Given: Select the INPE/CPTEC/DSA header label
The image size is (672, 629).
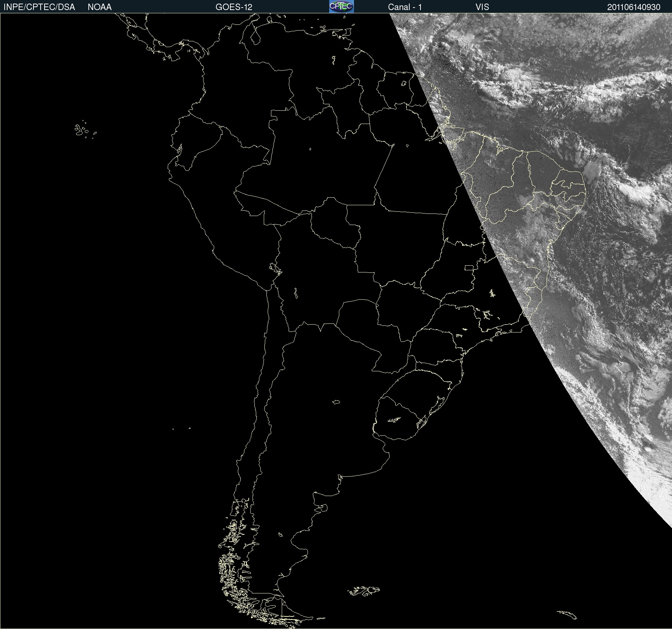Looking at the screenshot, I should tap(39, 7).
